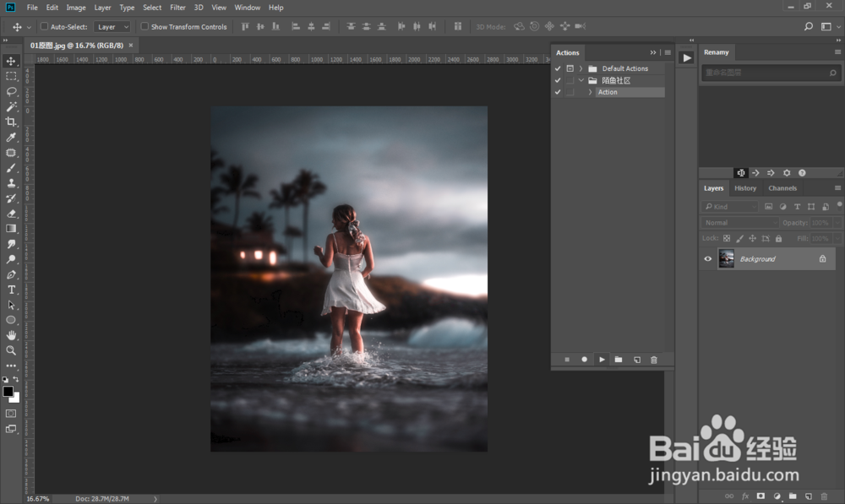
Task: Select the Pen tool
Action: pos(11,274)
